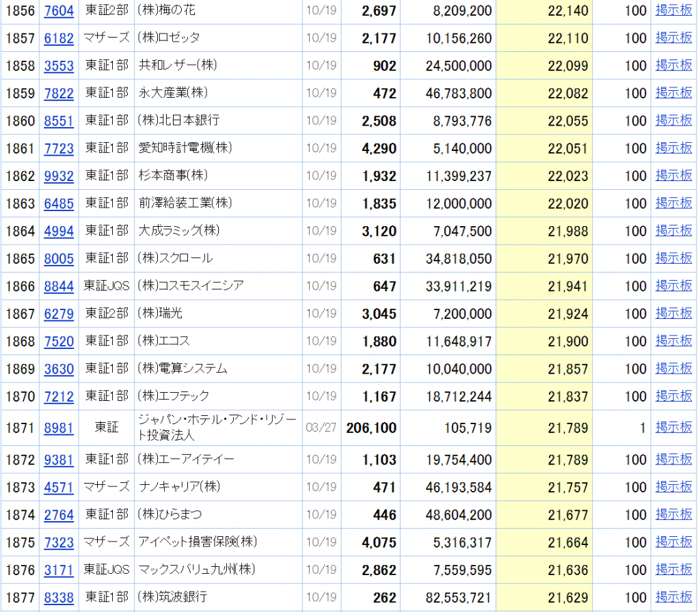Open 掲示板 link for (株)コスモスイニシア

click(673, 286)
